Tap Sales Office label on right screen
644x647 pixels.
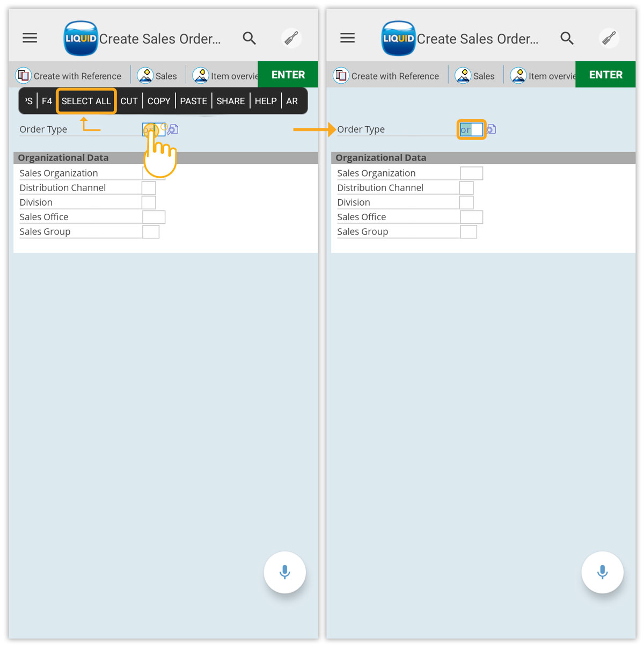(x=362, y=217)
